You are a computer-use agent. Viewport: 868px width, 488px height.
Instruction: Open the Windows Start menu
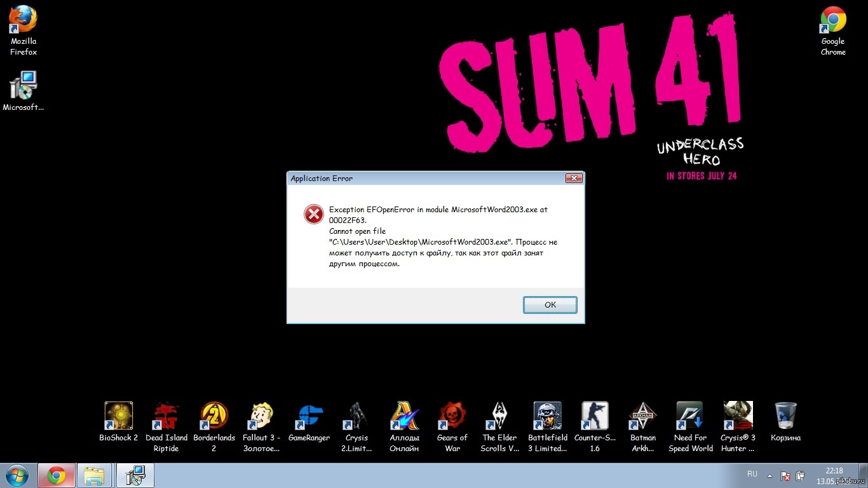coord(17,475)
